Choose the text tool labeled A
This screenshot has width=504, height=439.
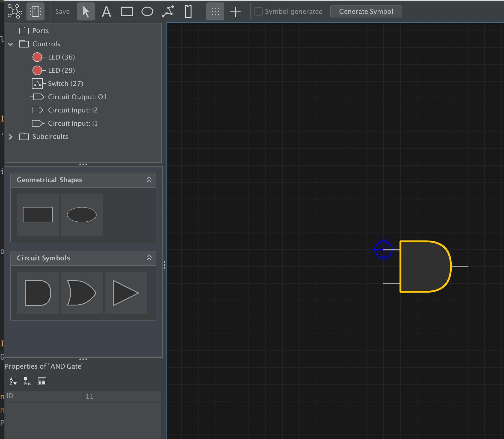(106, 11)
